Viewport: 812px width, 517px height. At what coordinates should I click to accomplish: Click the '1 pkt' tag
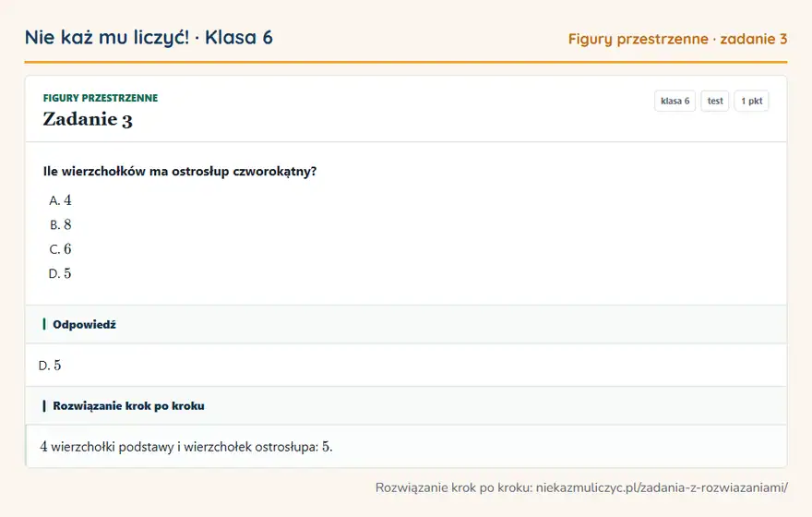pos(751,101)
